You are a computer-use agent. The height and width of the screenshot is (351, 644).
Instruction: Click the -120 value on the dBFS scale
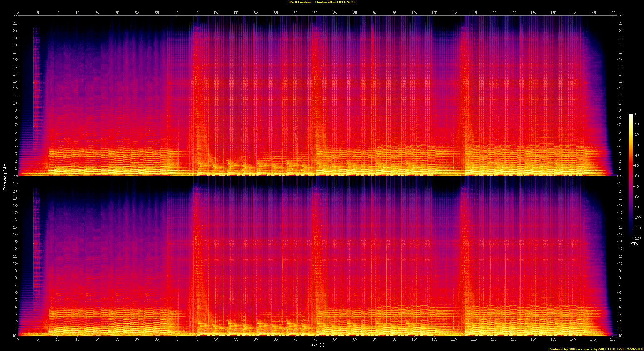click(637, 238)
